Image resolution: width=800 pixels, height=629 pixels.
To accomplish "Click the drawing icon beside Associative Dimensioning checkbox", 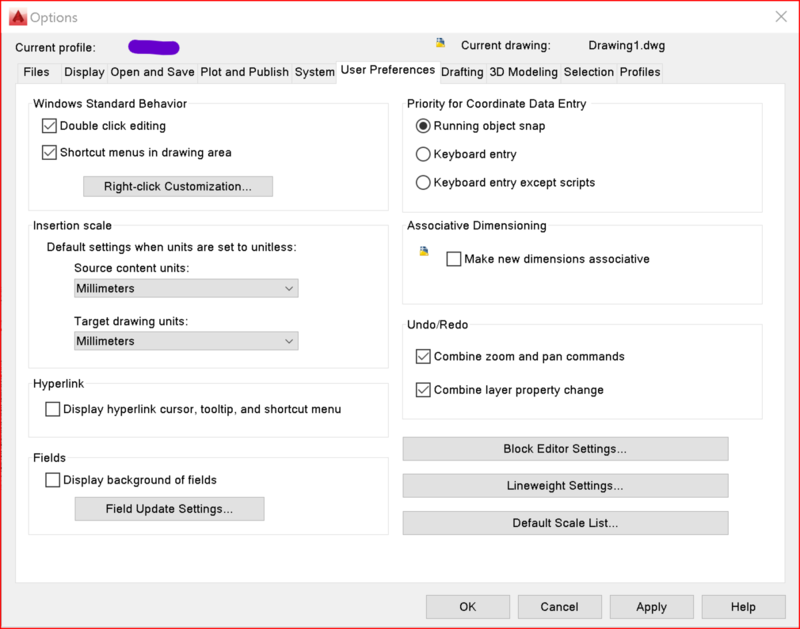I will point(424,252).
